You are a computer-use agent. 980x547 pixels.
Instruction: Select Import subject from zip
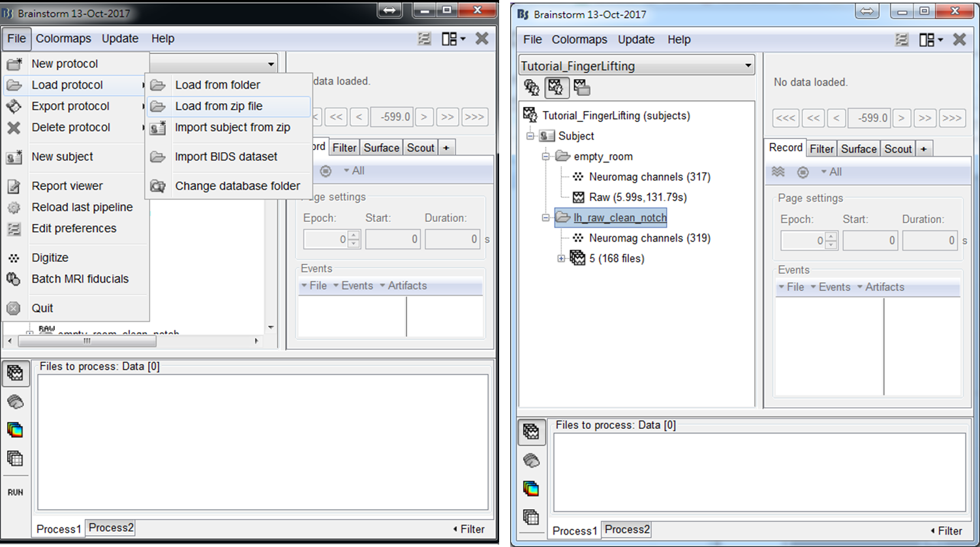pyautogui.click(x=228, y=127)
